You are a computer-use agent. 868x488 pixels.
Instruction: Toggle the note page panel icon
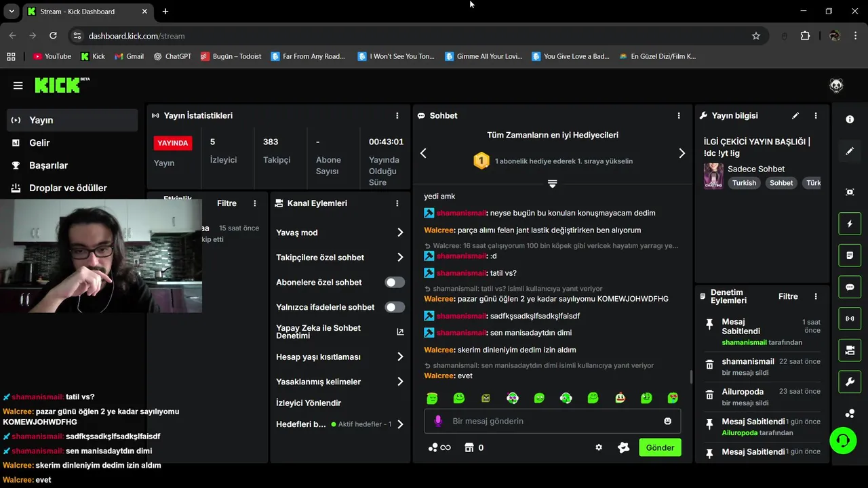tap(850, 256)
